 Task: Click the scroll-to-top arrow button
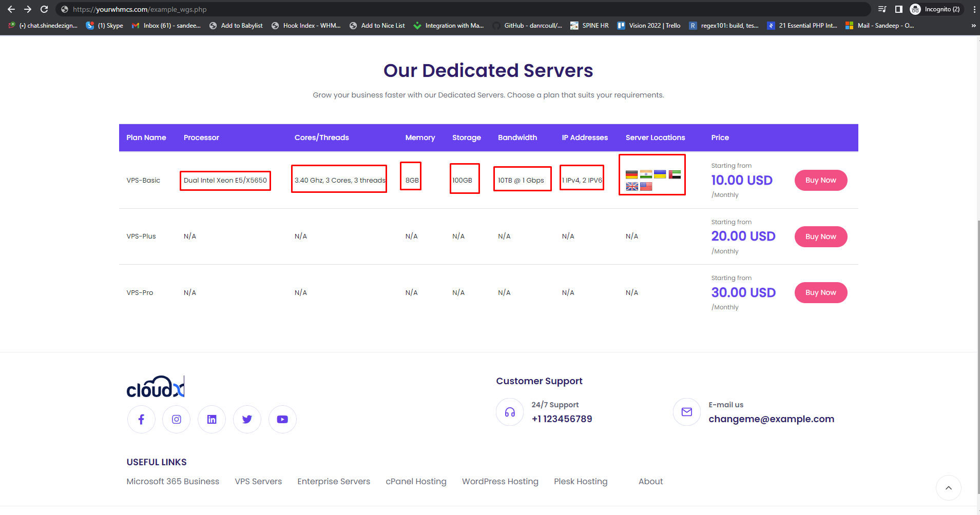coord(948,488)
